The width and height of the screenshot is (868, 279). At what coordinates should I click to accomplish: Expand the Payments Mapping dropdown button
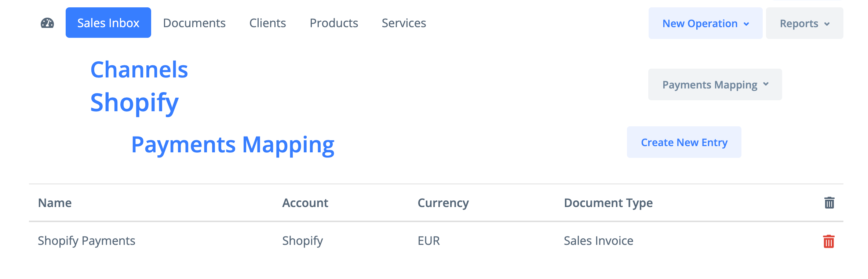[x=715, y=85]
